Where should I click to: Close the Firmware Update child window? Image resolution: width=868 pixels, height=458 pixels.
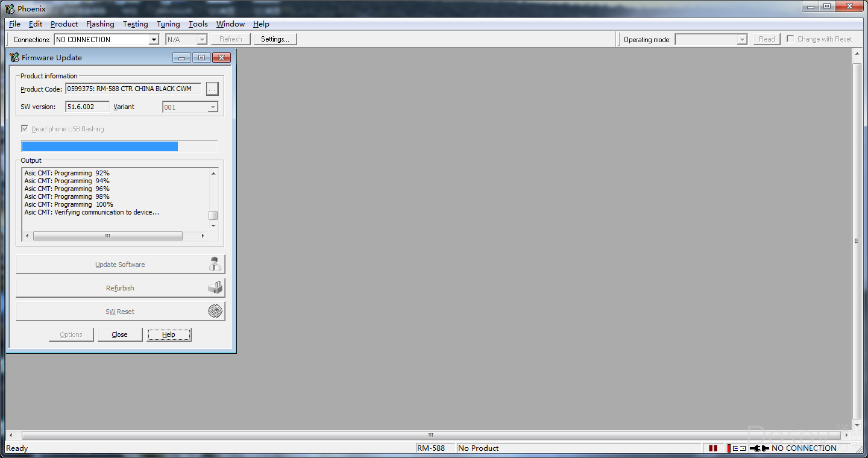pyautogui.click(x=221, y=57)
